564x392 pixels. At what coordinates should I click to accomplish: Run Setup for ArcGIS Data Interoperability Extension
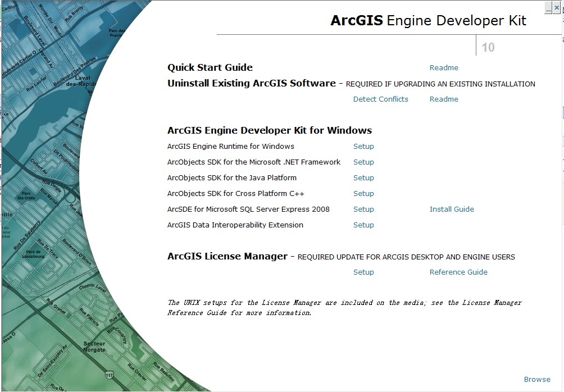click(363, 225)
